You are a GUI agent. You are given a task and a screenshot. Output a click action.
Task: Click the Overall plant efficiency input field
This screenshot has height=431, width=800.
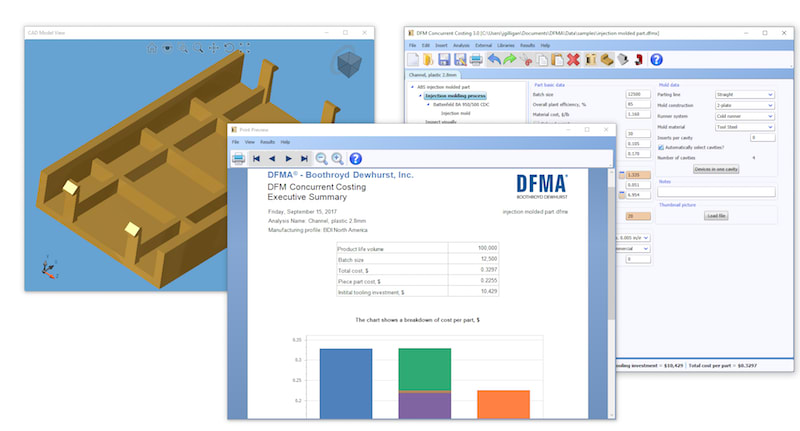638,104
